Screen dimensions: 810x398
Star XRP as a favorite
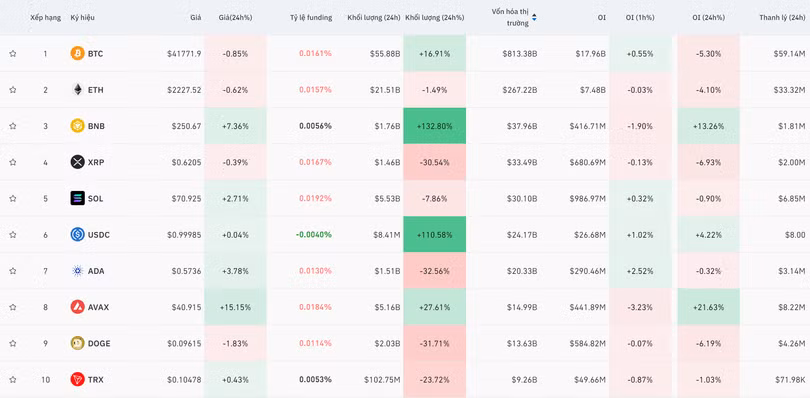13,162
